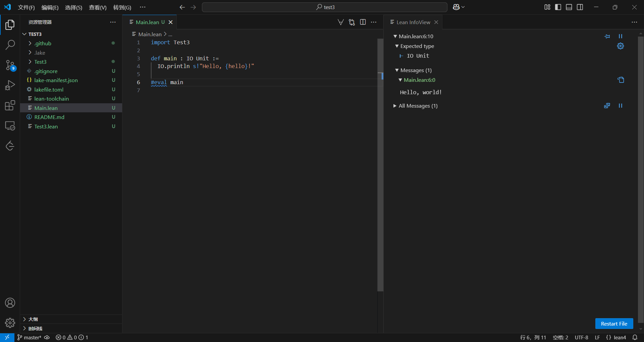This screenshot has width=644, height=342.
Task: Pin the InfoView position Main.lean:6:10
Action: coord(607,36)
